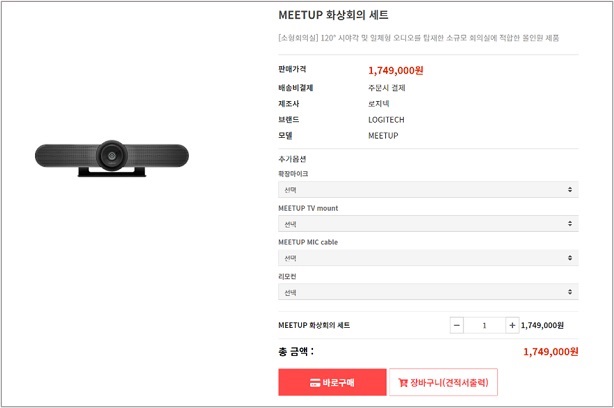The width and height of the screenshot is (614, 408).
Task: Click the MEETUP camera product image
Action: tap(112, 156)
